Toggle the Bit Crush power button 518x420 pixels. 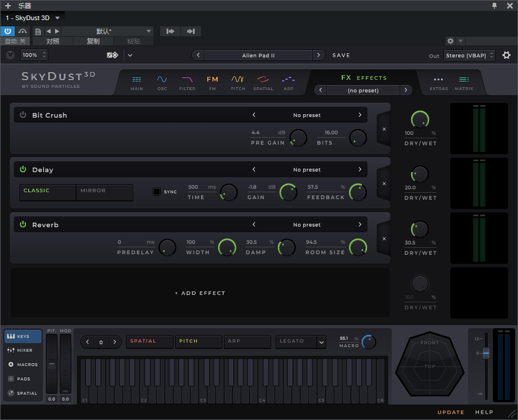point(23,115)
